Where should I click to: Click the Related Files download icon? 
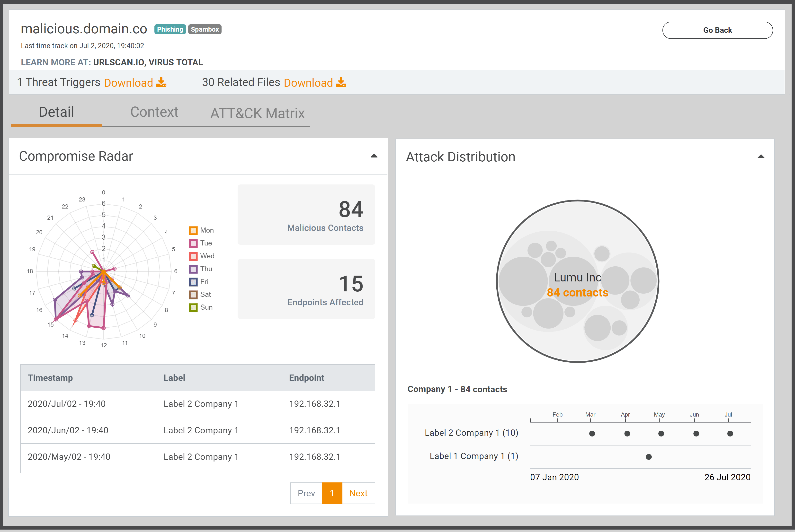point(341,82)
